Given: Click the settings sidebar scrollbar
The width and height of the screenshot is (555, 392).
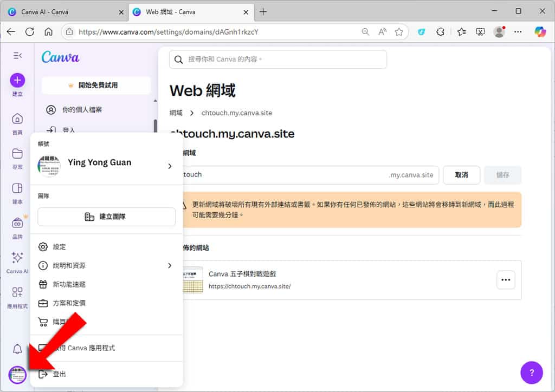Looking at the screenshot, I should pos(155,126).
